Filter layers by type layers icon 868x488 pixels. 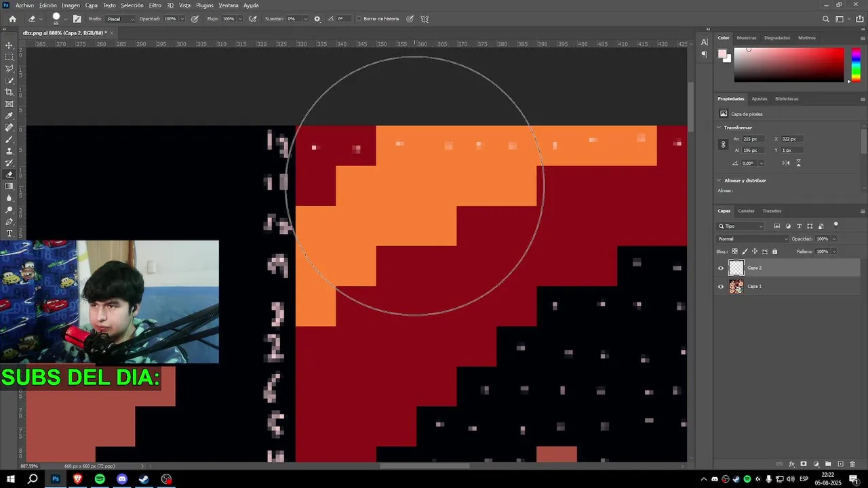click(x=799, y=226)
